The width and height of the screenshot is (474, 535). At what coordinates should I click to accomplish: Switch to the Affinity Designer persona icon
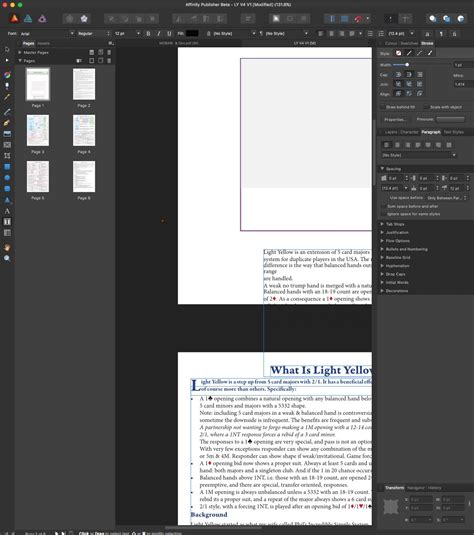pos(28,18)
